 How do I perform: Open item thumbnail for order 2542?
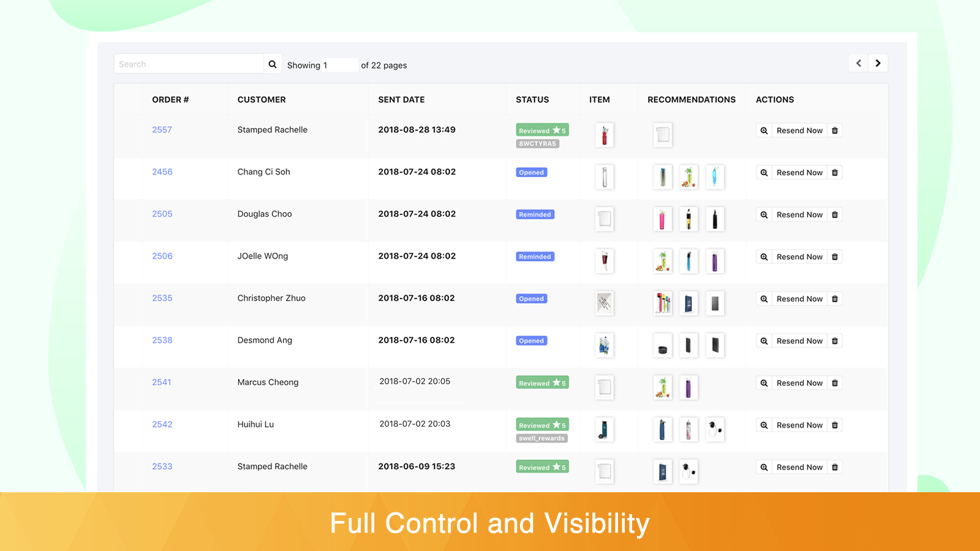605,430
